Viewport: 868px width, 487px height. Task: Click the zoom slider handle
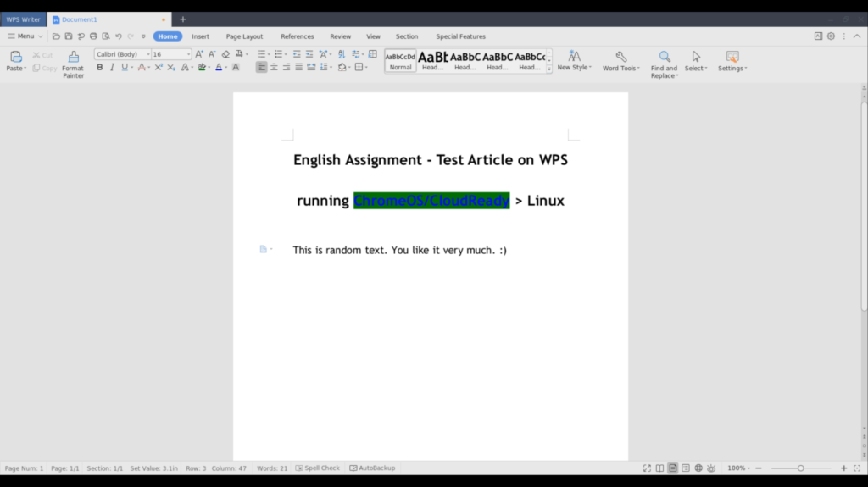pyautogui.click(x=800, y=468)
